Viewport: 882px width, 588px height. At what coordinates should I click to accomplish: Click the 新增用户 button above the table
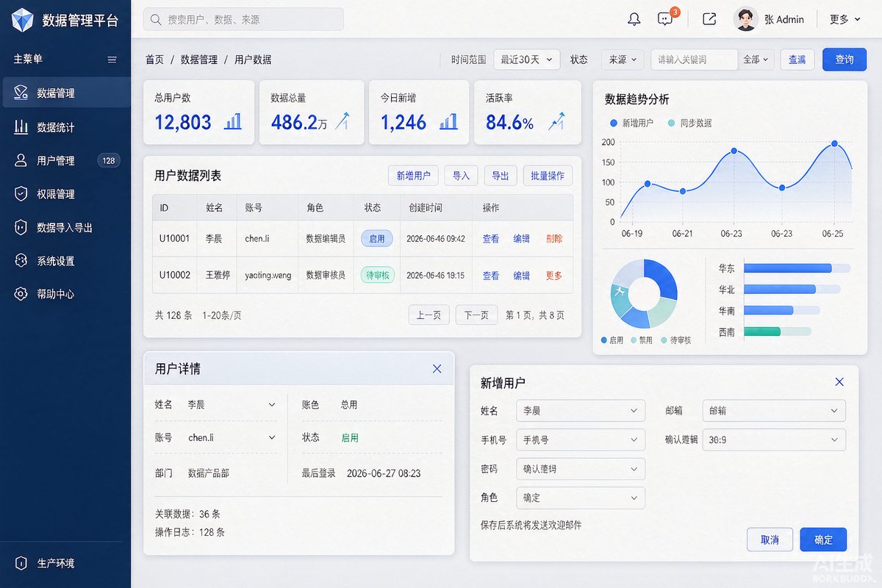coord(413,176)
